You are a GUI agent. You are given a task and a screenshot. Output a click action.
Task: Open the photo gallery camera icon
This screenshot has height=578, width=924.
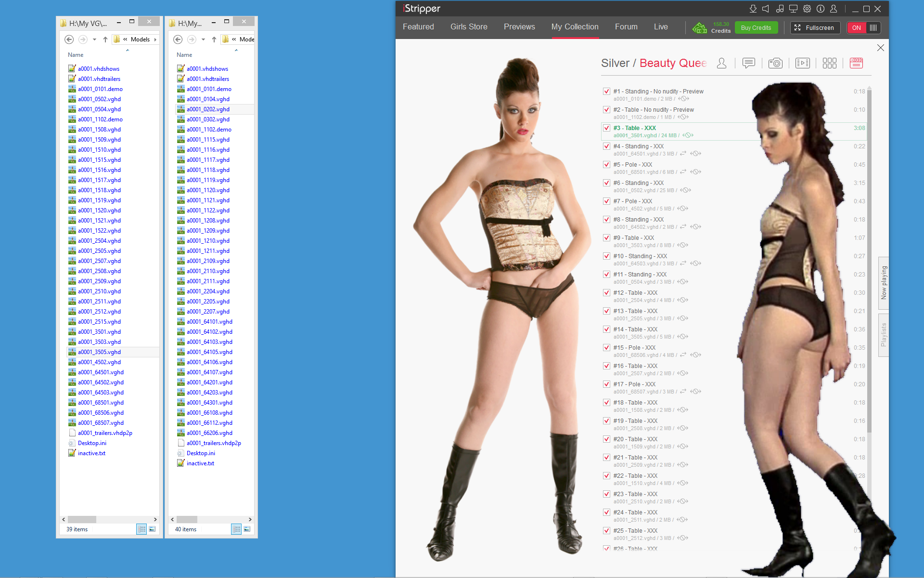point(775,63)
